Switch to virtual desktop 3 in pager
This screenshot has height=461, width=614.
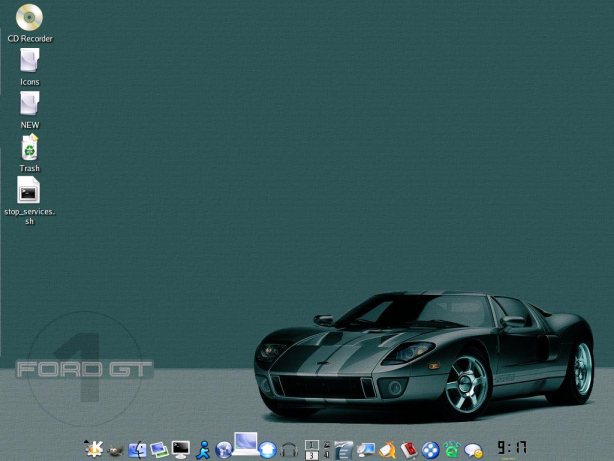(x=312, y=455)
